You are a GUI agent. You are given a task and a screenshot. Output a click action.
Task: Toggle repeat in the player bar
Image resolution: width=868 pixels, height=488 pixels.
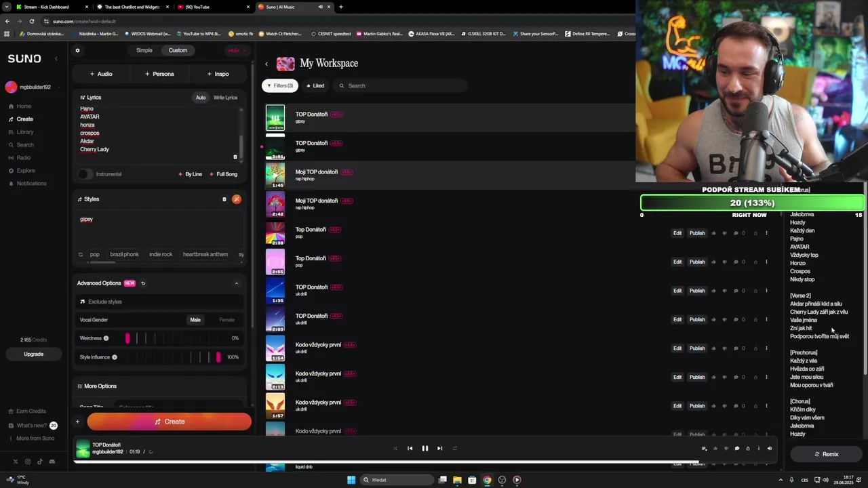coord(454,448)
